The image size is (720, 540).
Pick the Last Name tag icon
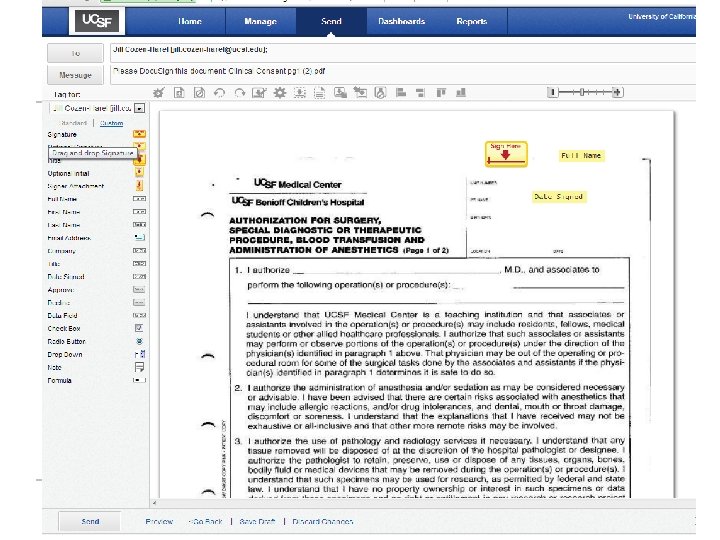tap(139, 225)
